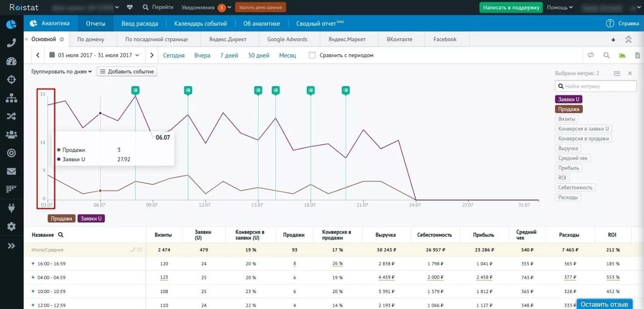Click the magnifier icon in date row
The height and width of the screenshot is (309, 644).
(607, 55)
